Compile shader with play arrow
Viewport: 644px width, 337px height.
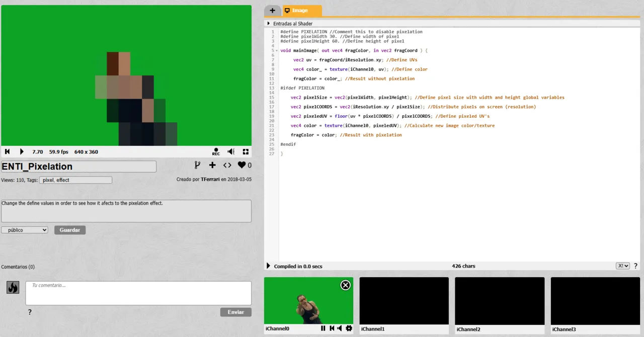click(x=268, y=266)
